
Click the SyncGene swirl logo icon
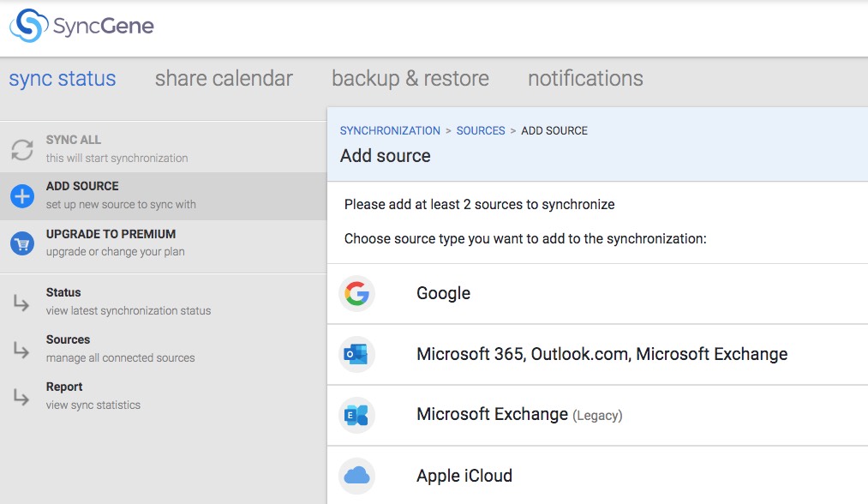pos(29,26)
